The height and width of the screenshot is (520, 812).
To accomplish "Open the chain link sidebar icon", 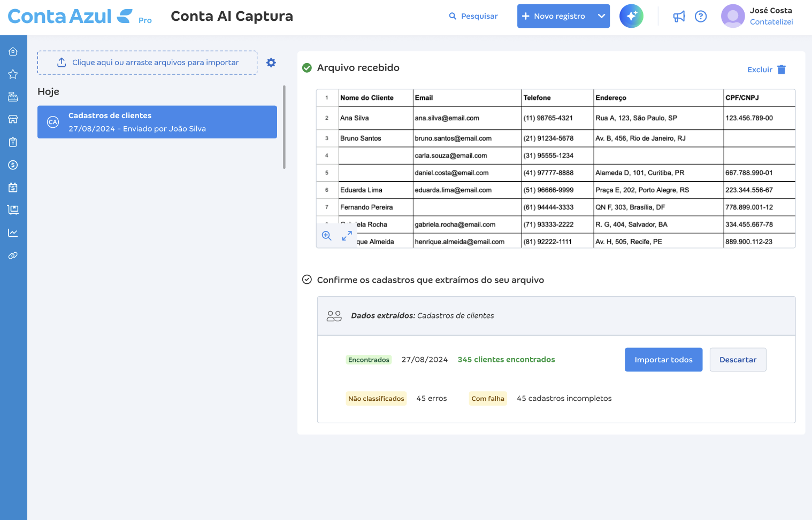I will (x=13, y=255).
